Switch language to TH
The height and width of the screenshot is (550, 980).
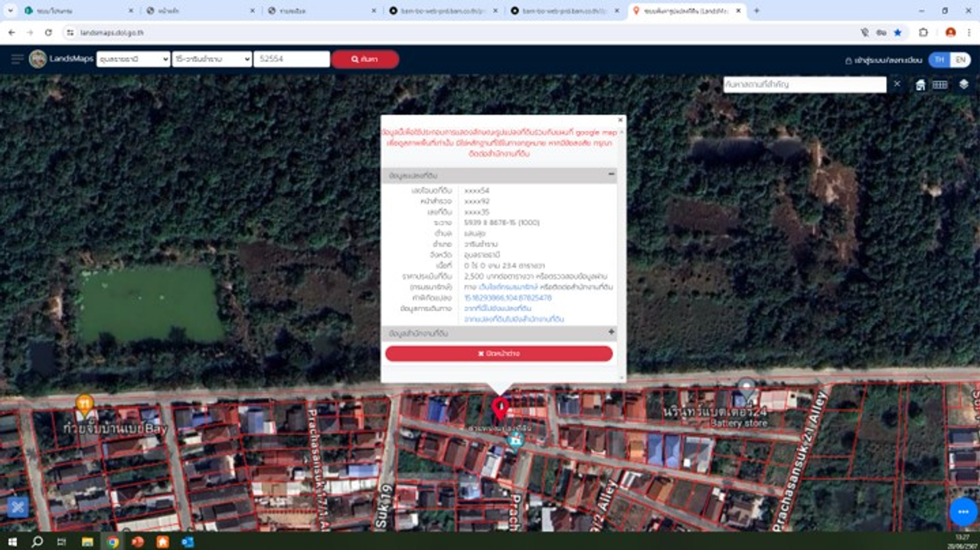pos(939,59)
